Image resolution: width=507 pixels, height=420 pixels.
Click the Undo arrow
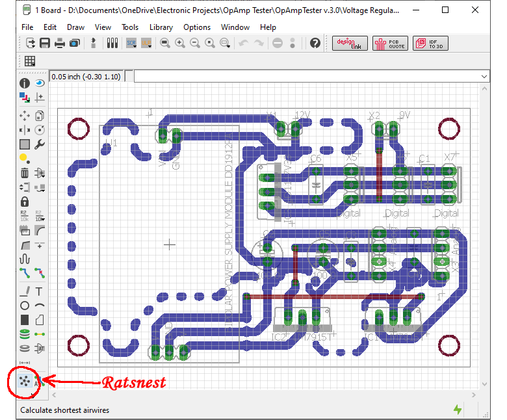(x=244, y=43)
